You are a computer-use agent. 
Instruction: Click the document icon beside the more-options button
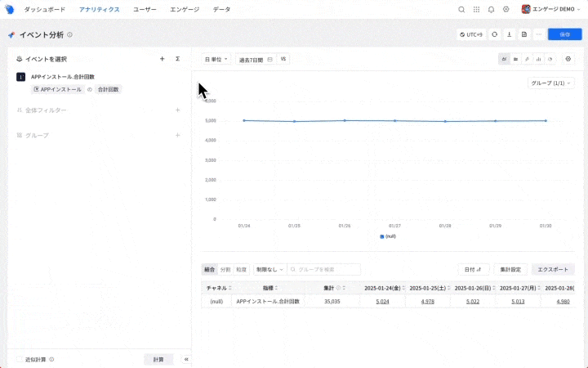[524, 34]
